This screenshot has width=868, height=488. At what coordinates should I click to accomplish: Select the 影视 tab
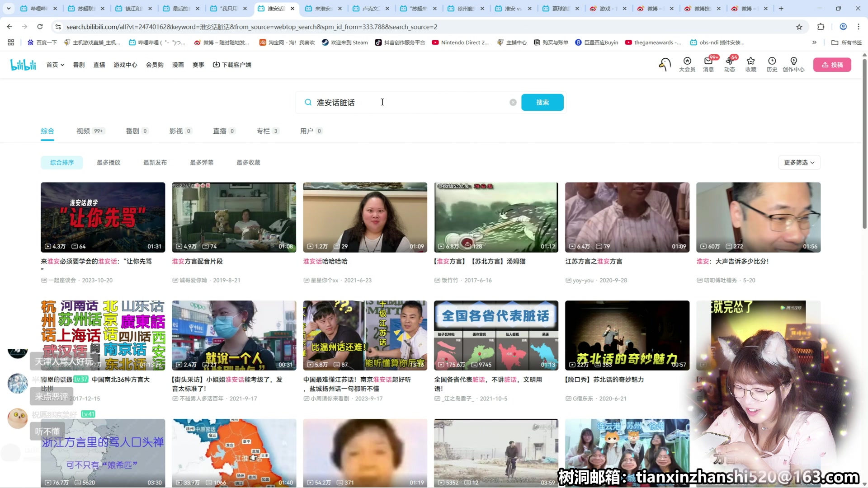click(x=180, y=131)
